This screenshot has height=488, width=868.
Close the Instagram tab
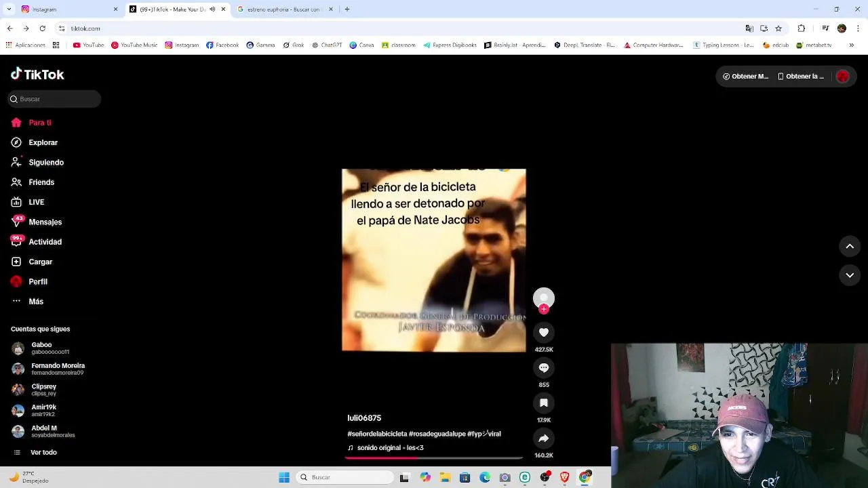[115, 9]
